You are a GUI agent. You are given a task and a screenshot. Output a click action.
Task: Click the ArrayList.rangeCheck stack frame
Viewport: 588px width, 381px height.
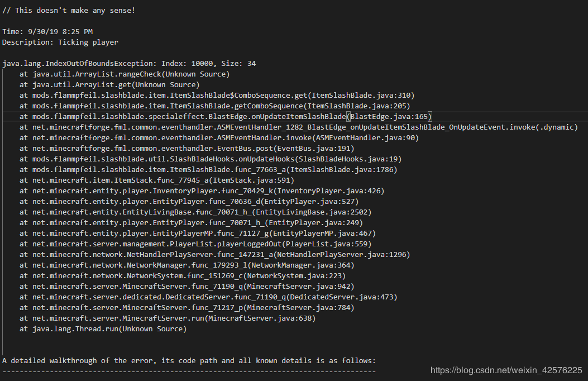(x=124, y=74)
